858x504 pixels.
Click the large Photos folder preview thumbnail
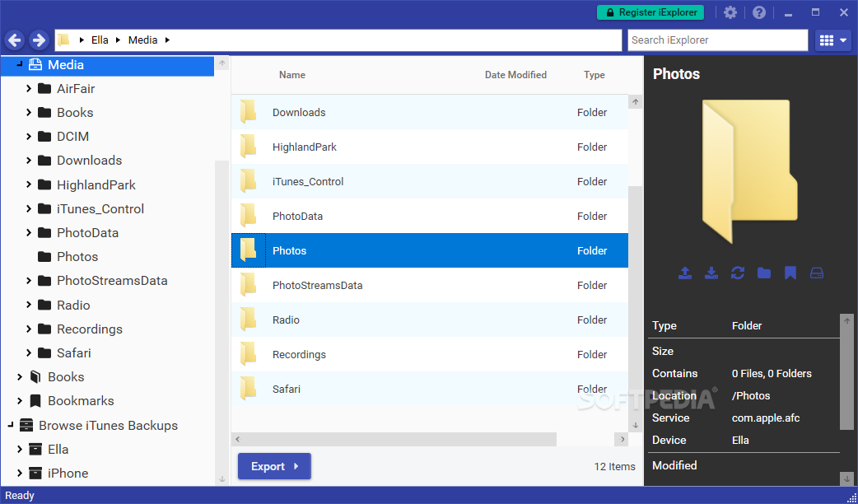coord(749,171)
